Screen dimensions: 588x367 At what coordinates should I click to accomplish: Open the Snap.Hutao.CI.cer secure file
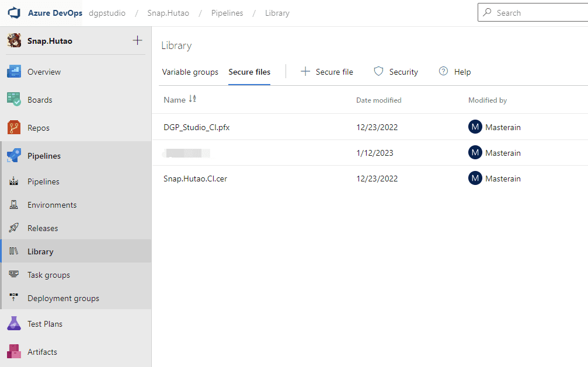tap(196, 179)
